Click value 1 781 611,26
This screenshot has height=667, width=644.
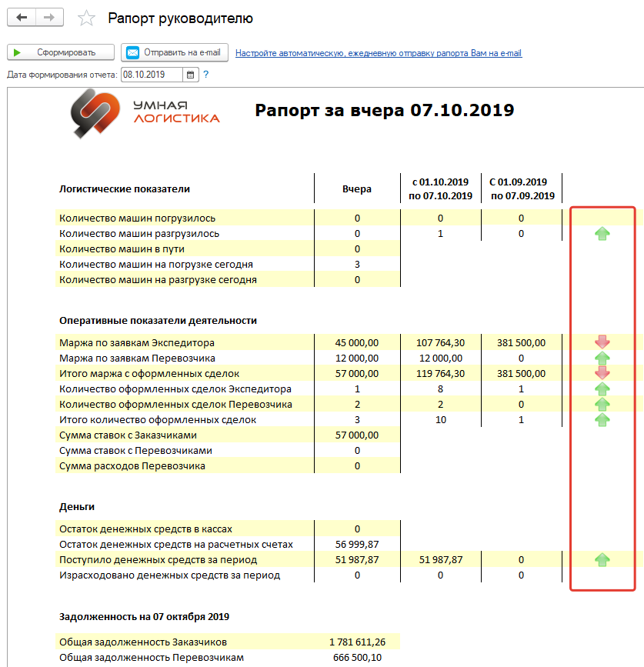coord(357,642)
